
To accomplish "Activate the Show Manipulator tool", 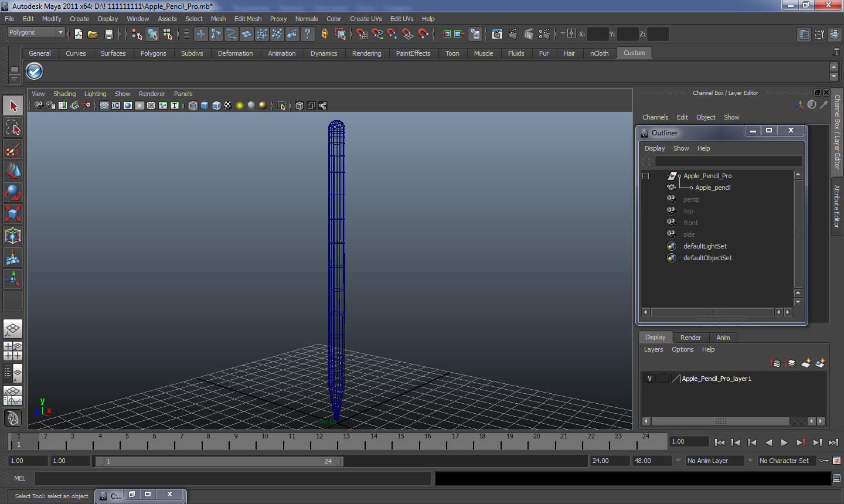I will click(x=13, y=279).
